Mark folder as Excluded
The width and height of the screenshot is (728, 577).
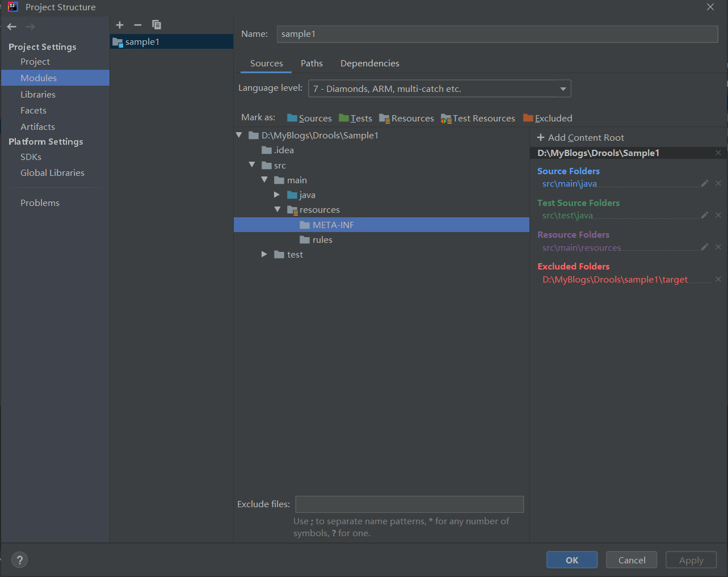click(548, 118)
